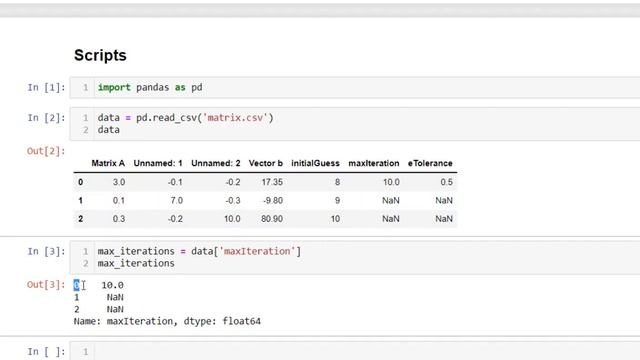The height and width of the screenshot is (360, 640).
Task: Click the 'initialGuess' column header
Action: point(315,163)
